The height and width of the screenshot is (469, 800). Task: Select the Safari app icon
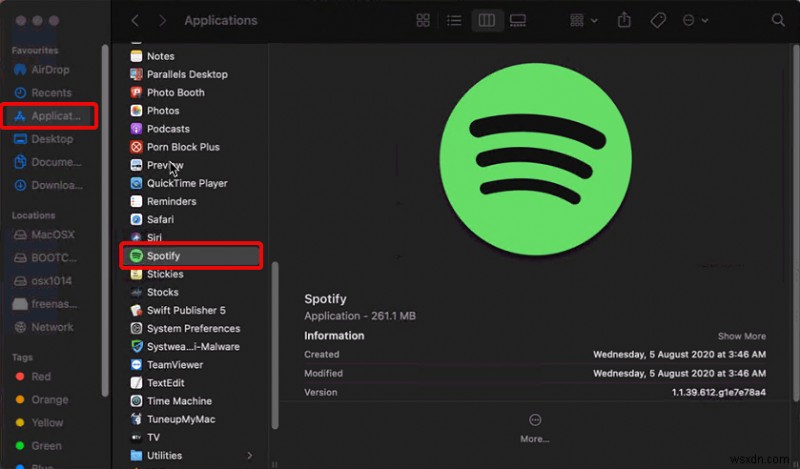tap(136, 219)
